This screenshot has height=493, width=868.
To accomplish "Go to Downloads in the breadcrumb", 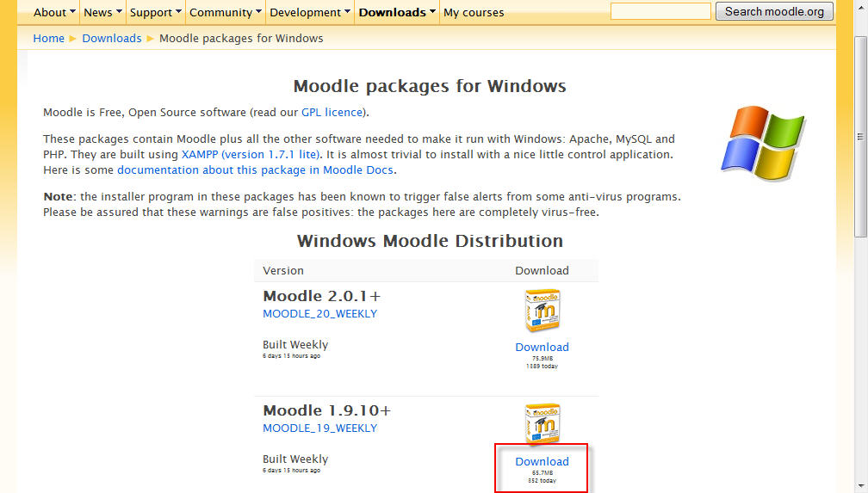I will coord(112,38).
